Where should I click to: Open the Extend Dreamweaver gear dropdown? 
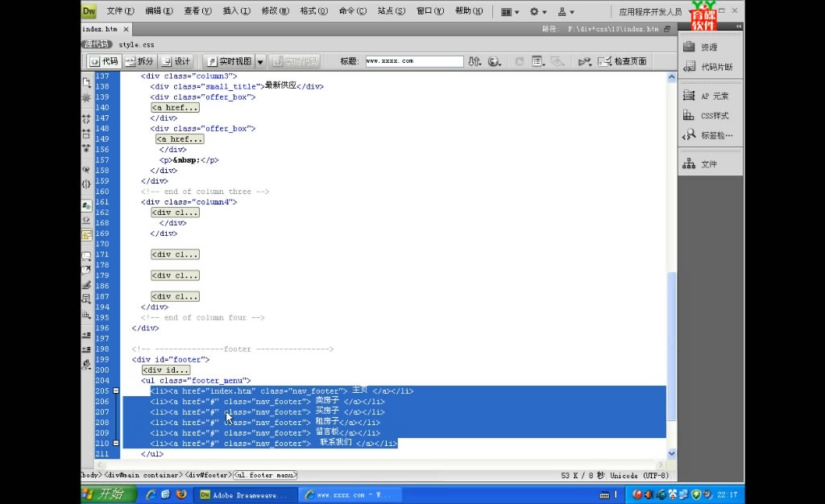537,11
